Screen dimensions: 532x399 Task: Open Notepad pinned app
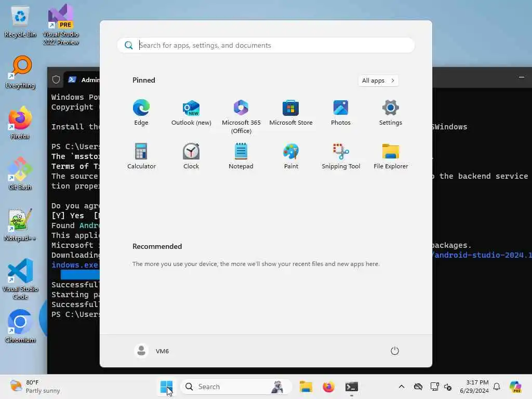[241, 156]
